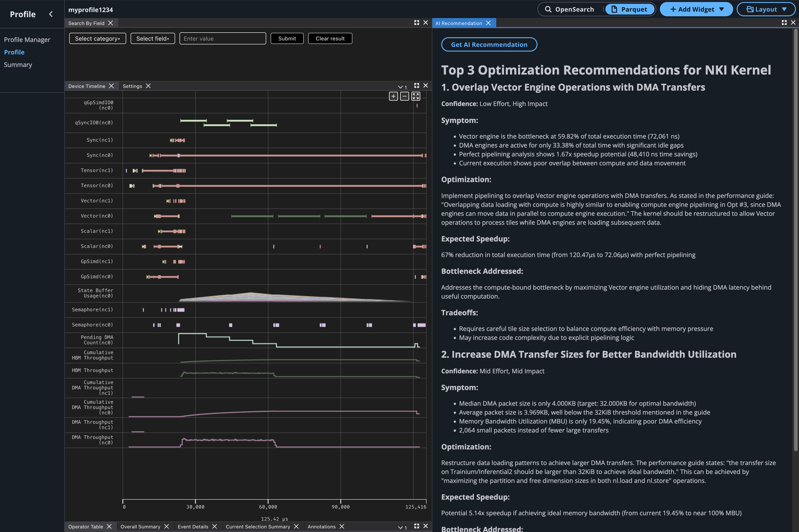Fit timeline to full view
The height and width of the screenshot is (532, 799).
tap(415, 96)
